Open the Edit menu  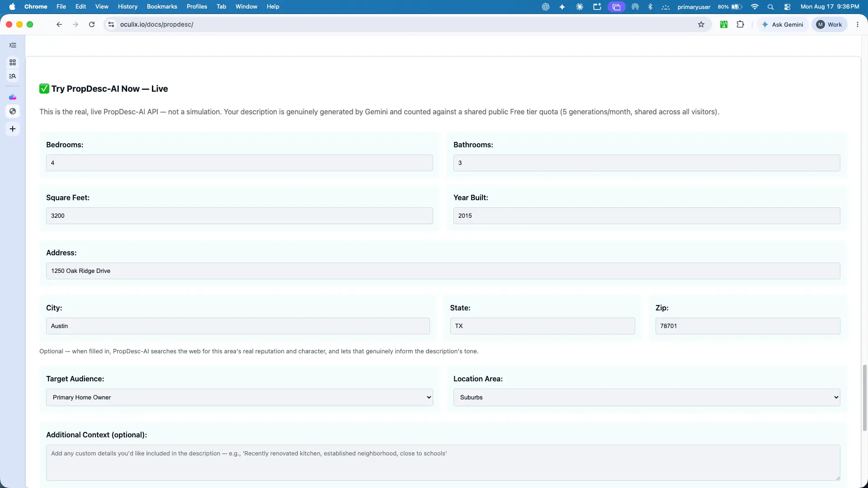(x=80, y=6)
